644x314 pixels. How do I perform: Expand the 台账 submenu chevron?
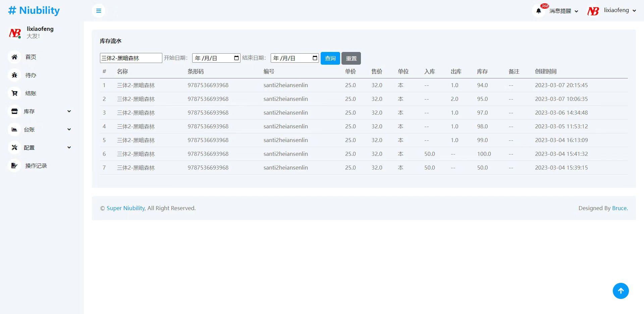pos(69,129)
